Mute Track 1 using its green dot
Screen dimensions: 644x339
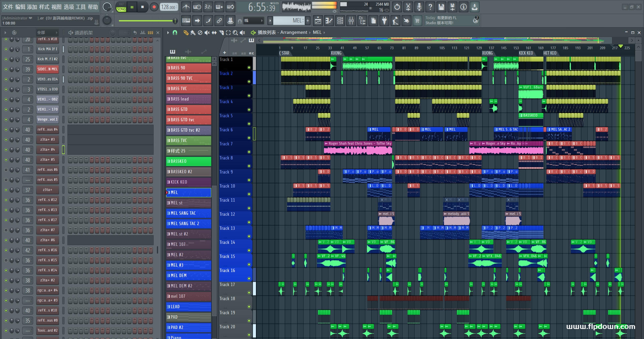249,67
